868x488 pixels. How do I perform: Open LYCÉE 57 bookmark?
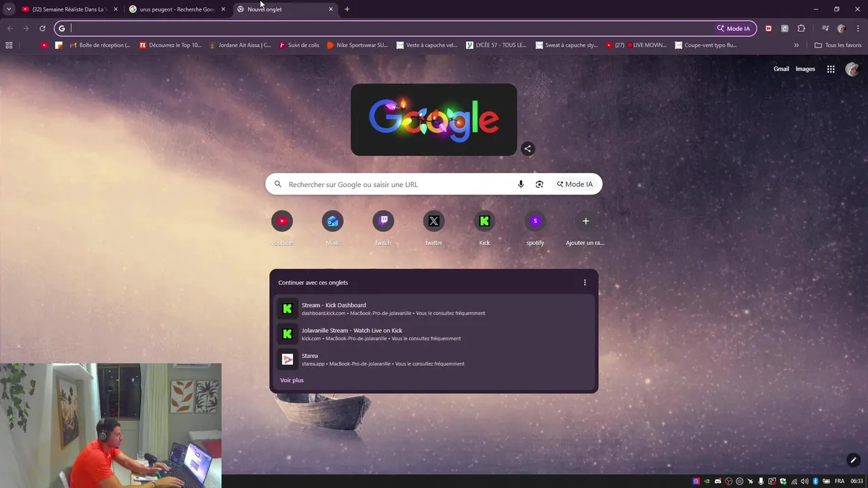coord(496,45)
